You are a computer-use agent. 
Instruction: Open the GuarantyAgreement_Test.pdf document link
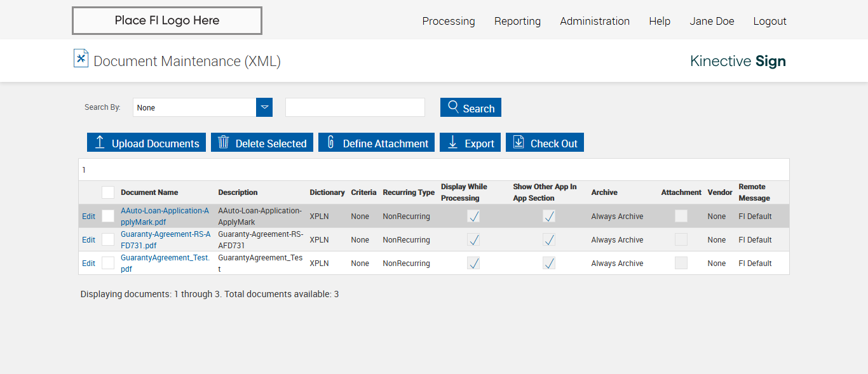165,263
